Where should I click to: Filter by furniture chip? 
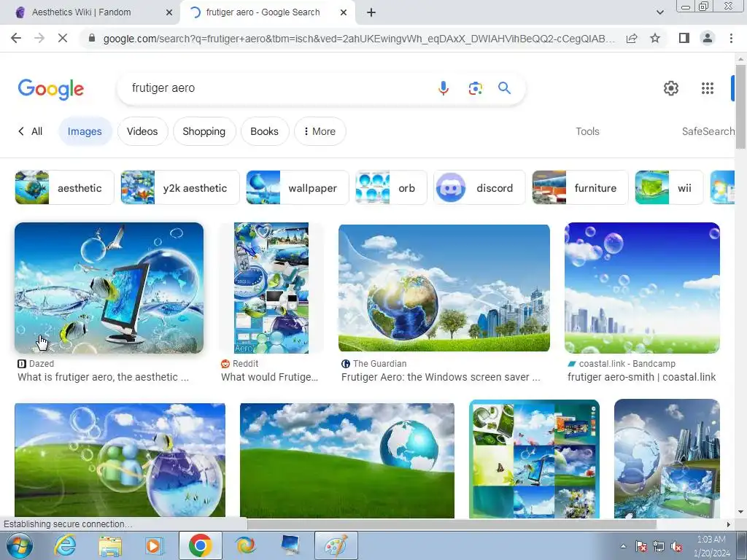(580, 187)
